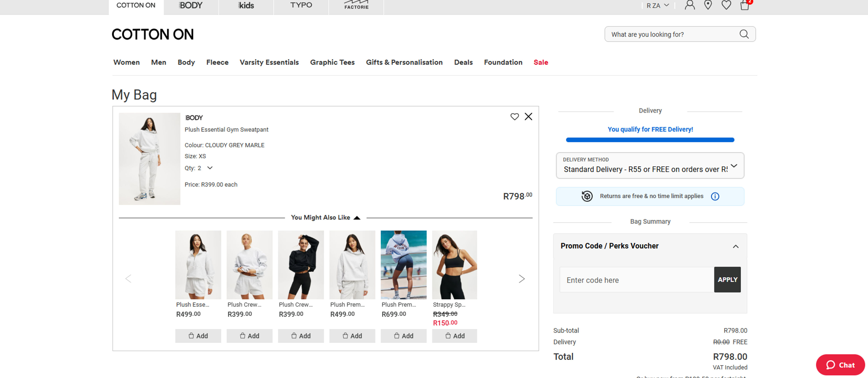
Task: Click the Sub-total R798.00 value
Action: (735, 331)
